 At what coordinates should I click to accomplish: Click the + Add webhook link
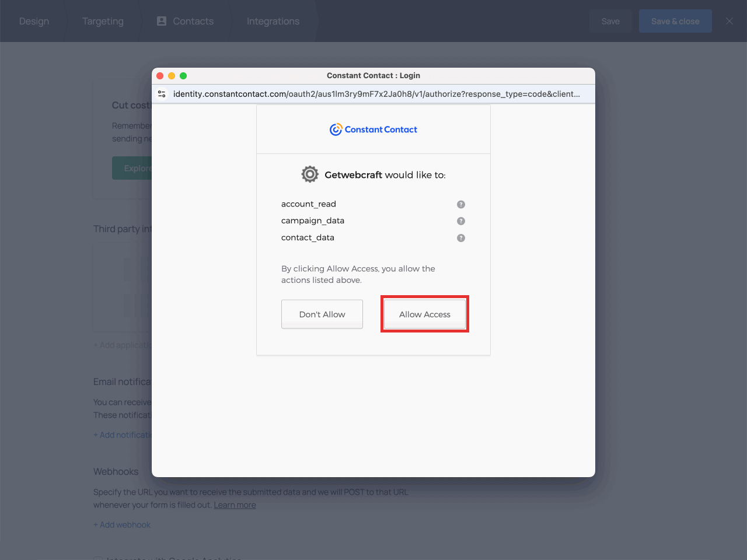tap(122, 525)
